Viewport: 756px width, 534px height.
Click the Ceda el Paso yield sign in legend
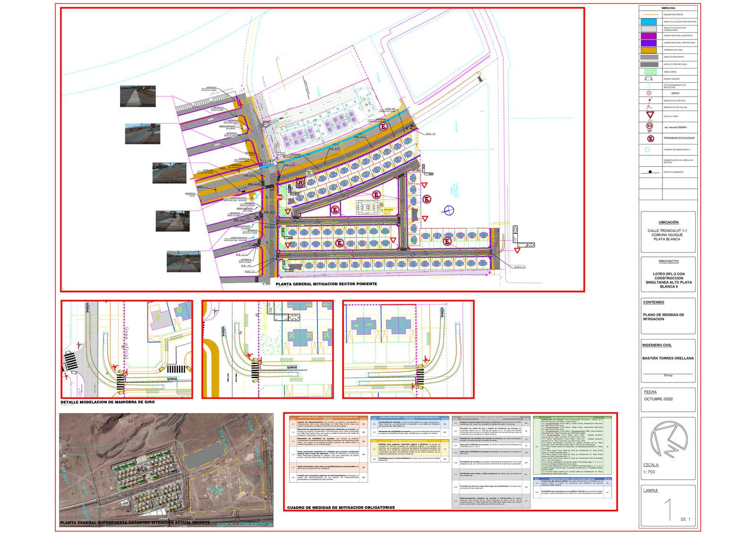tap(650, 116)
